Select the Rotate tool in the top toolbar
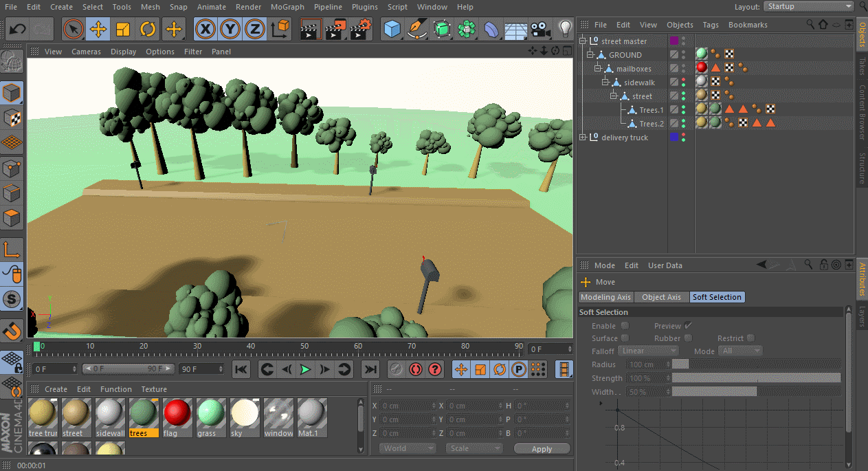Screen dimensions: 868x471 pyautogui.click(x=148, y=30)
